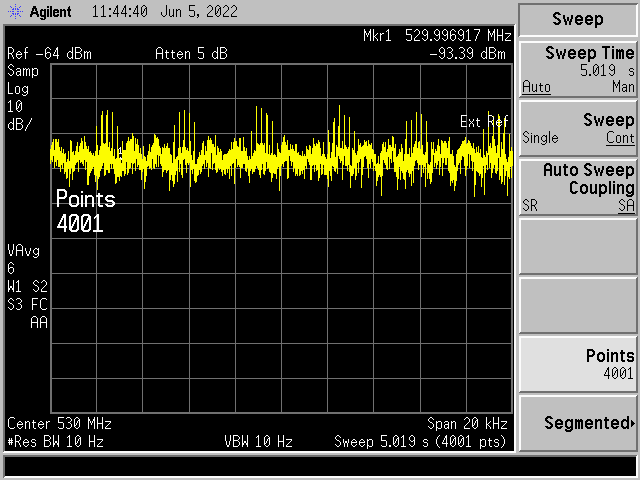Viewport: 640px width, 480px height.
Task: Click the -93.39 dBm marker amplitude
Action: tap(467, 53)
